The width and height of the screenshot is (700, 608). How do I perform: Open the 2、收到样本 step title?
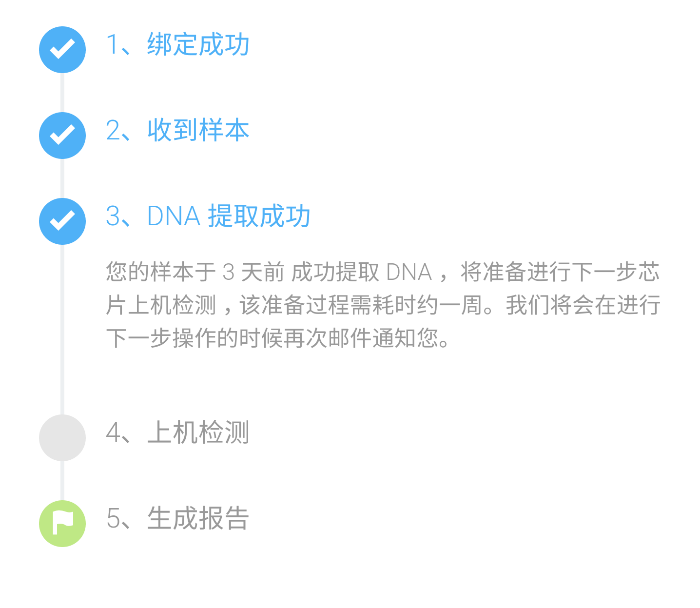click(178, 130)
